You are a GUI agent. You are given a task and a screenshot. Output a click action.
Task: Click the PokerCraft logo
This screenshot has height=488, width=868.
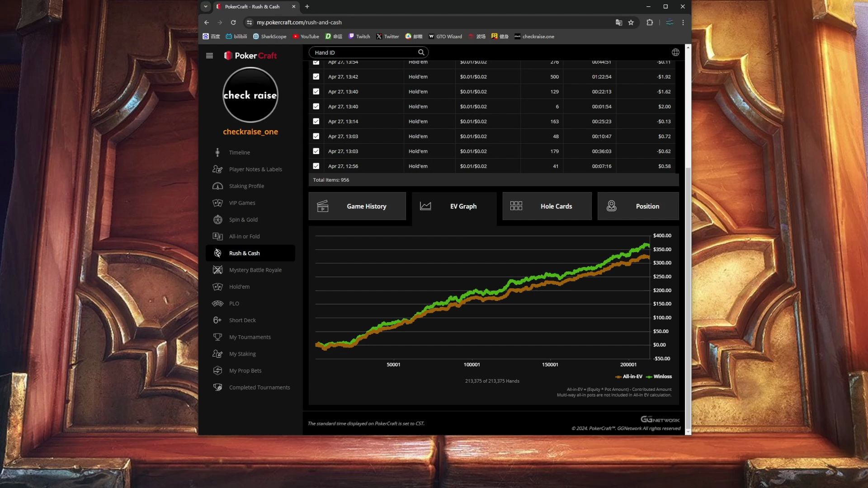[250, 56]
